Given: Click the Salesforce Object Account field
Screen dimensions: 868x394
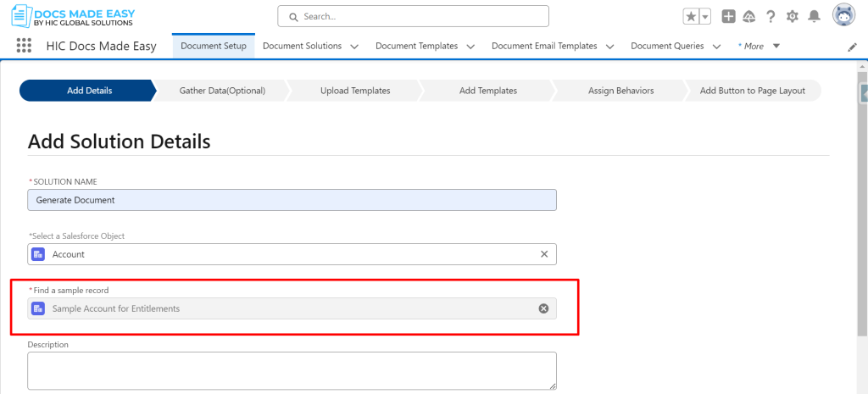Looking at the screenshot, I should tap(292, 254).
